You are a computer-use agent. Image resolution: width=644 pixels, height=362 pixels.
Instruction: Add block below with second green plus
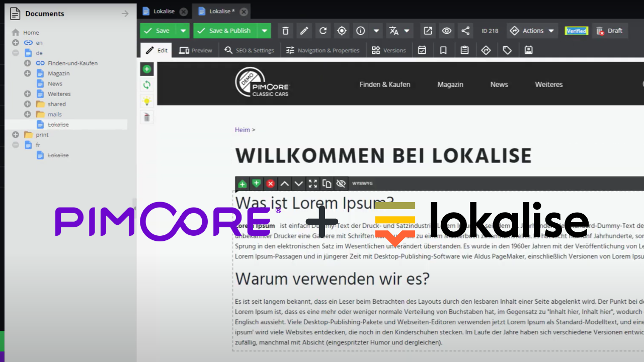coord(256,184)
